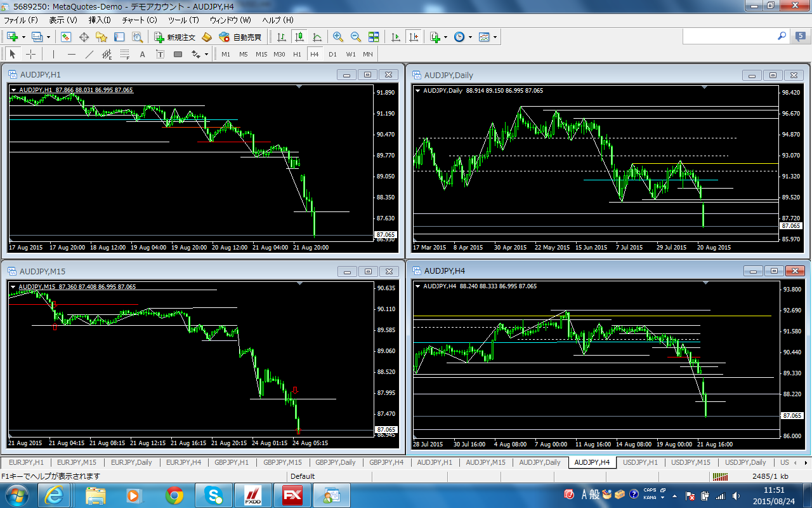812x508 pixels.
Task: Expand the templates dropdown
Action: click(495, 37)
